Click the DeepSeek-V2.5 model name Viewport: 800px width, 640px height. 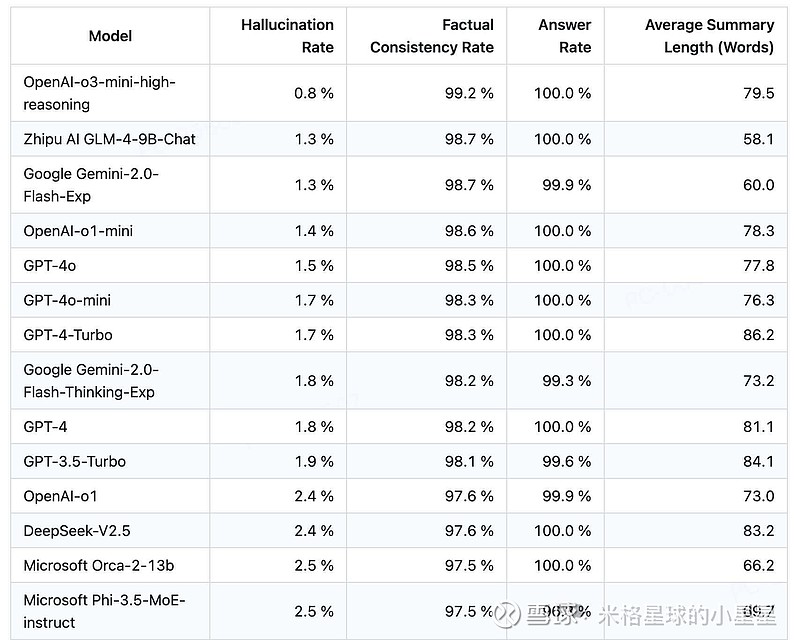pos(77,531)
